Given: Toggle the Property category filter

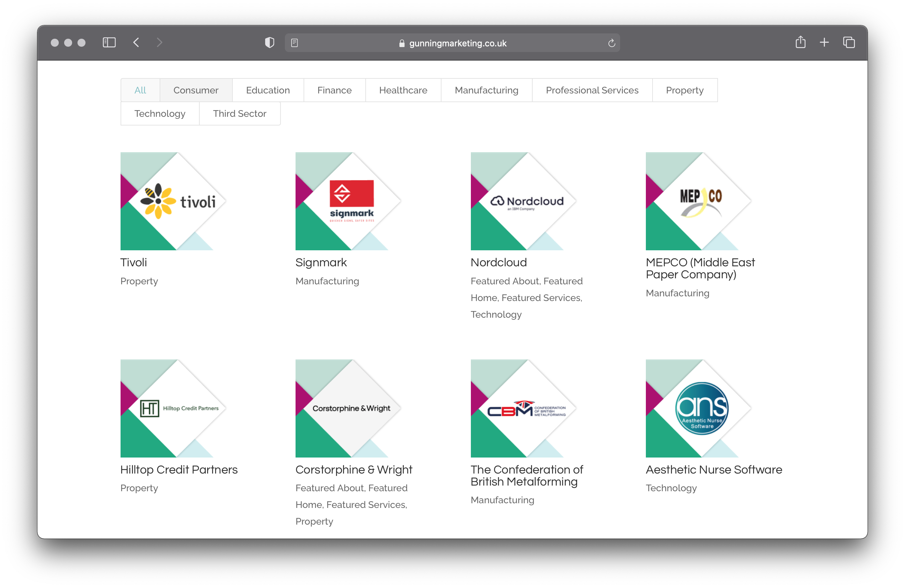Looking at the screenshot, I should click(x=685, y=90).
